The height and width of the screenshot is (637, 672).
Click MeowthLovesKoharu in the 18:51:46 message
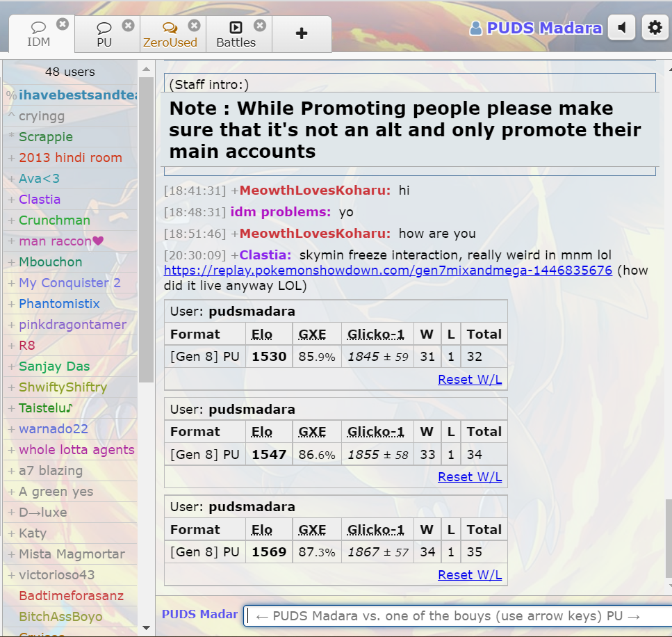tap(315, 234)
